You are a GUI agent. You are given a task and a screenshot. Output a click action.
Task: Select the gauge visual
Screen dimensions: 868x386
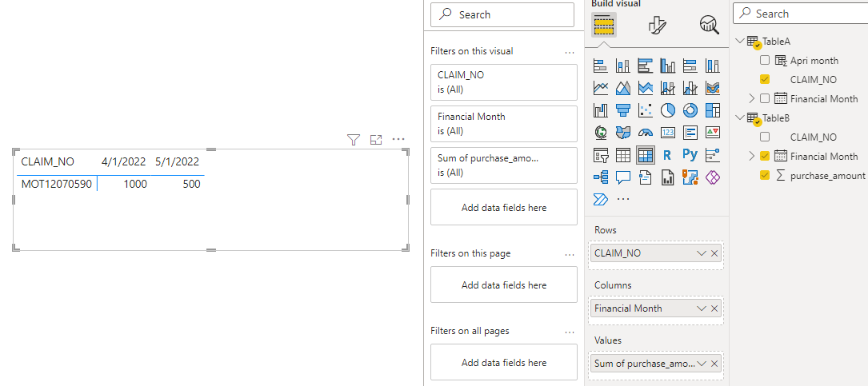(646, 133)
